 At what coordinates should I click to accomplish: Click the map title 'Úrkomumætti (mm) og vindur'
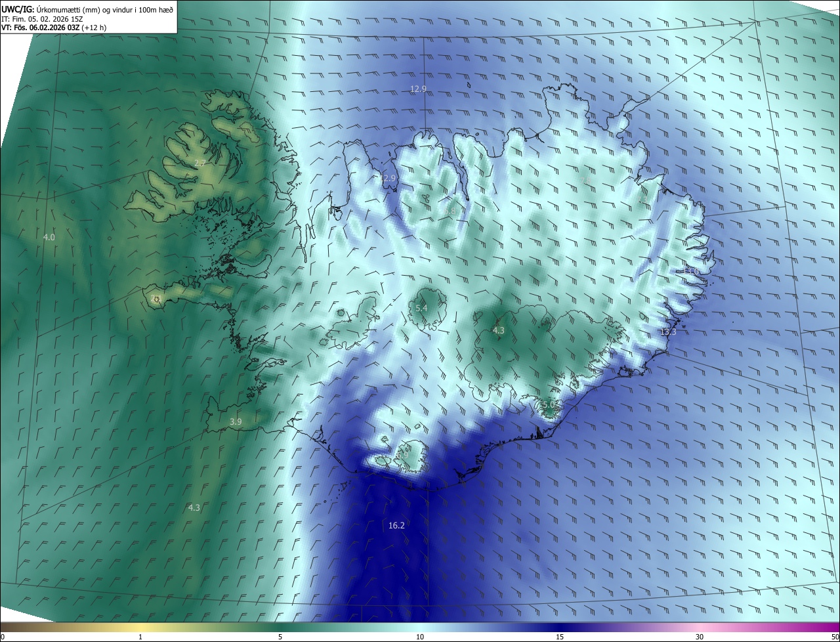(x=86, y=9)
